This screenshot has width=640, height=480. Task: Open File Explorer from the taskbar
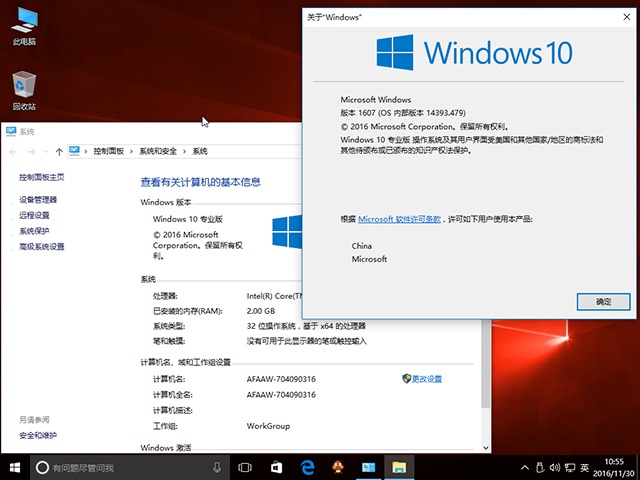[398, 467]
